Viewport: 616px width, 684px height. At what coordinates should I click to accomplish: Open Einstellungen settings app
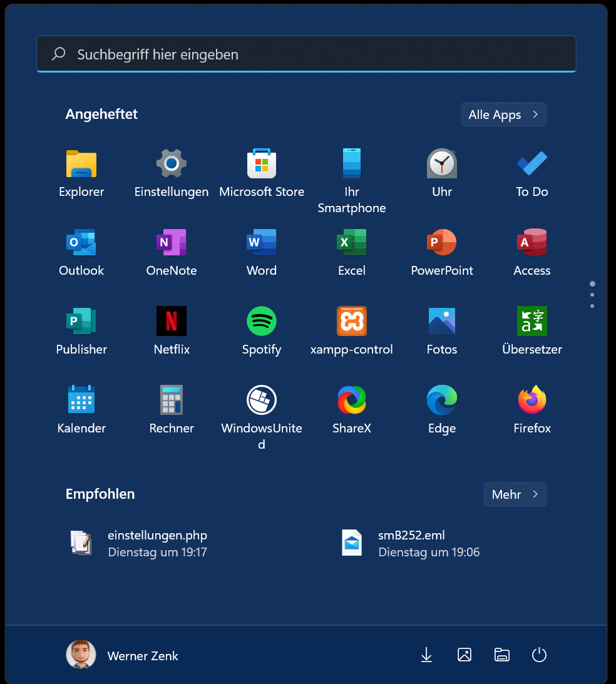(172, 164)
